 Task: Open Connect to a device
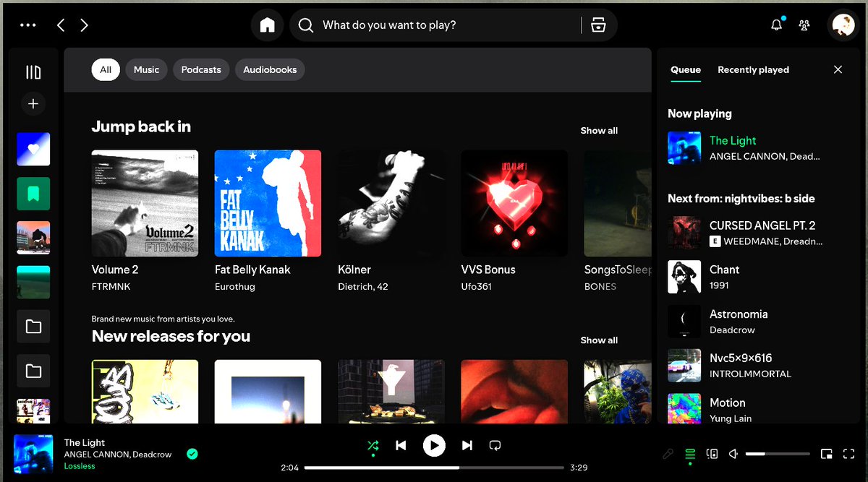click(x=712, y=454)
